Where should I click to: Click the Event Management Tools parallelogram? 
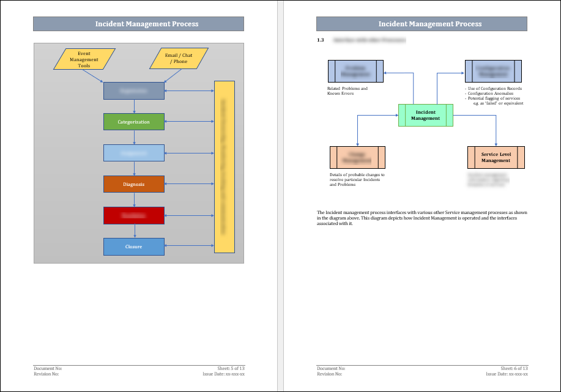pos(84,59)
